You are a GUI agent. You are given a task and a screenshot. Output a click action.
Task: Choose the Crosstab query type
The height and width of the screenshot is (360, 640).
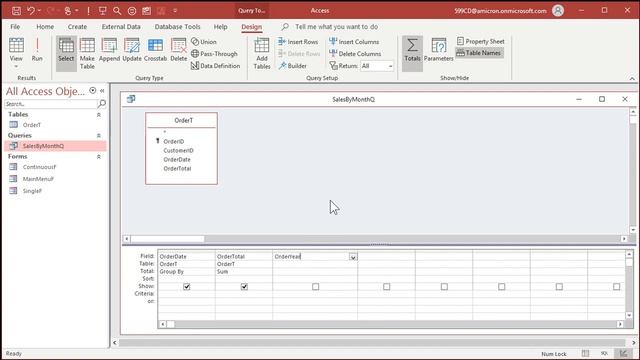coord(155,50)
